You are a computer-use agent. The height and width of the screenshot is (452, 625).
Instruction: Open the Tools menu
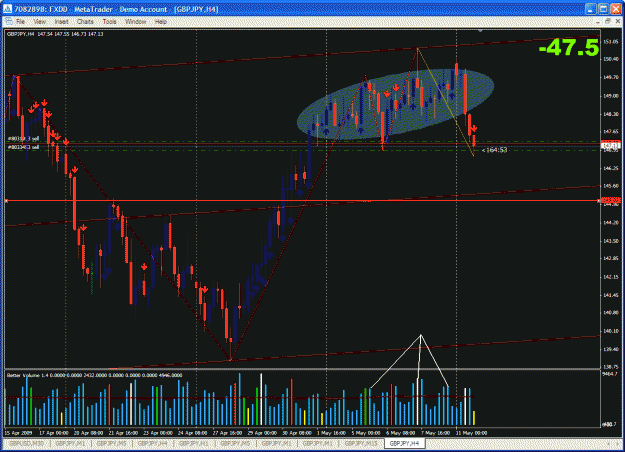[110, 22]
